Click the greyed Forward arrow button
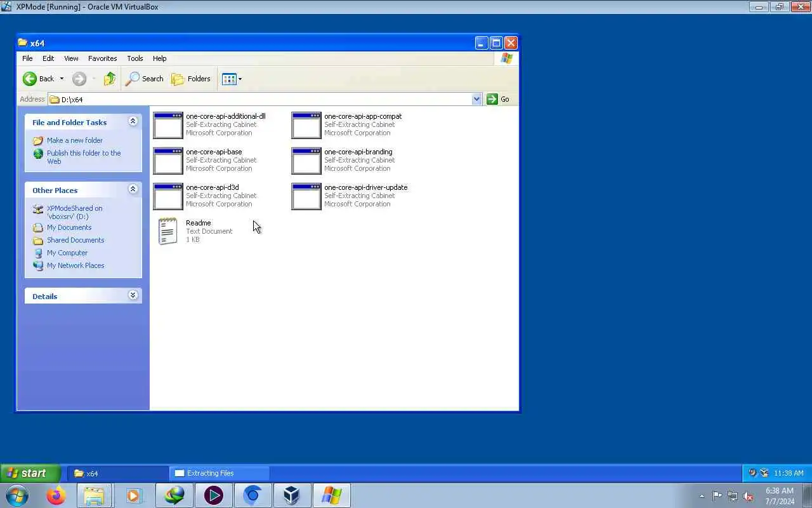 [x=79, y=79]
